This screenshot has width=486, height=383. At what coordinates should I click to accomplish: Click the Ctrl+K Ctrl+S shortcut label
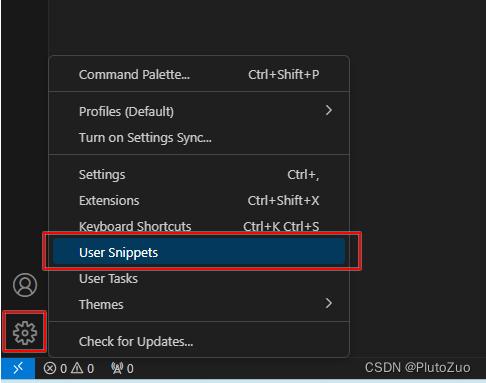281,226
